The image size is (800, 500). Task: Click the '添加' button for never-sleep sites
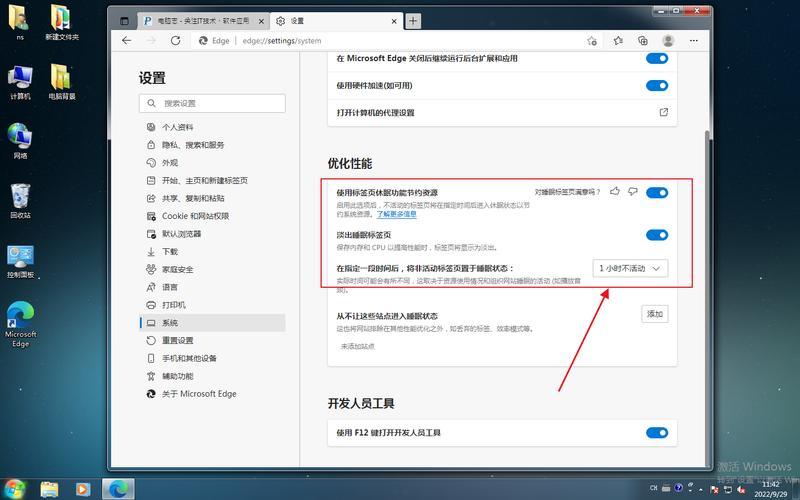click(655, 314)
